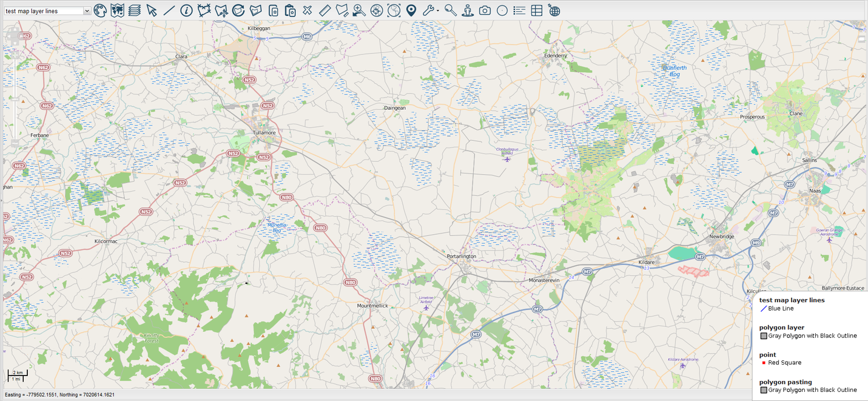The height and width of the screenshot is (401, 868).
Task: Open the attribute table grid icon
Action: (536, 10)
